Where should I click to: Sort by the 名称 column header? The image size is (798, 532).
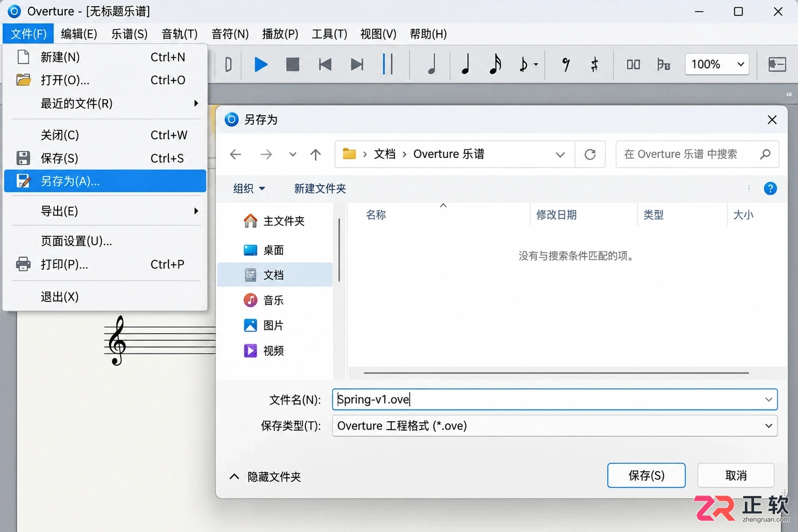tap(376, 215)
